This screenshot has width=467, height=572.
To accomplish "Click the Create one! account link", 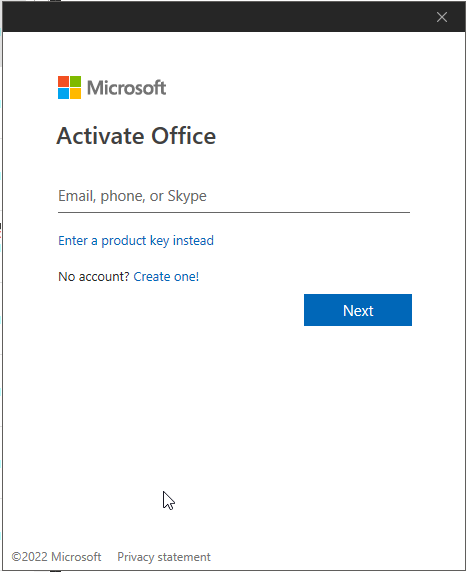I will 166,277.
